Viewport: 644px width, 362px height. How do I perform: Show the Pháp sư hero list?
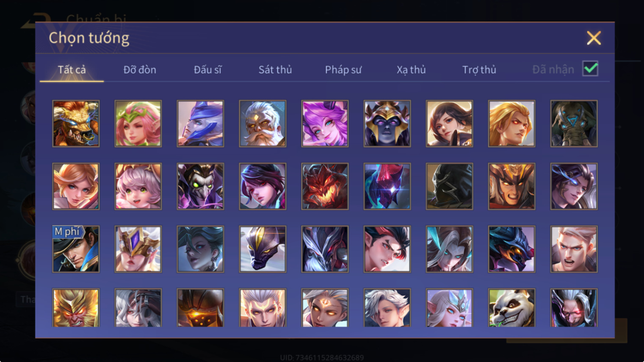343,69
